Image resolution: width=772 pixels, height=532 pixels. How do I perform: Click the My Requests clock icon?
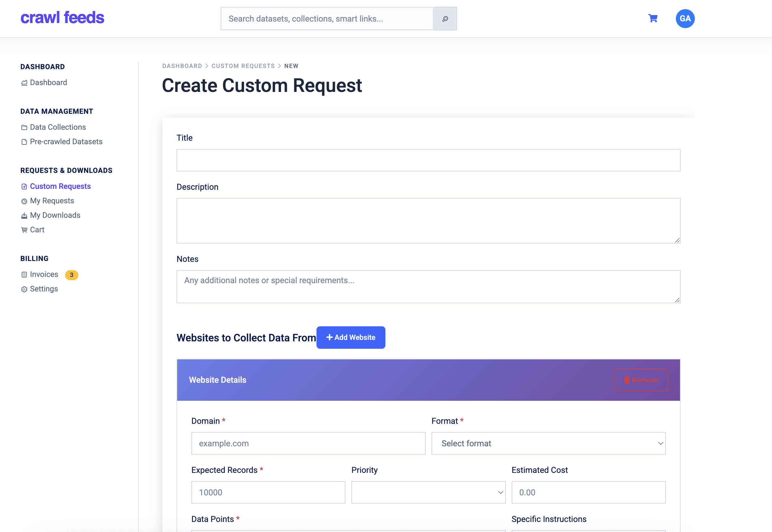(x=24, y=201)
